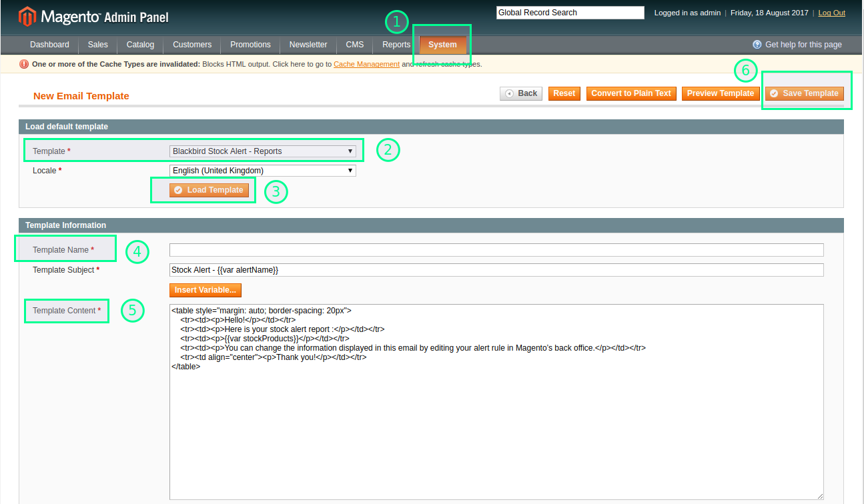
Task: Click the help question mark icon
Action: click(x=757, y=45)
